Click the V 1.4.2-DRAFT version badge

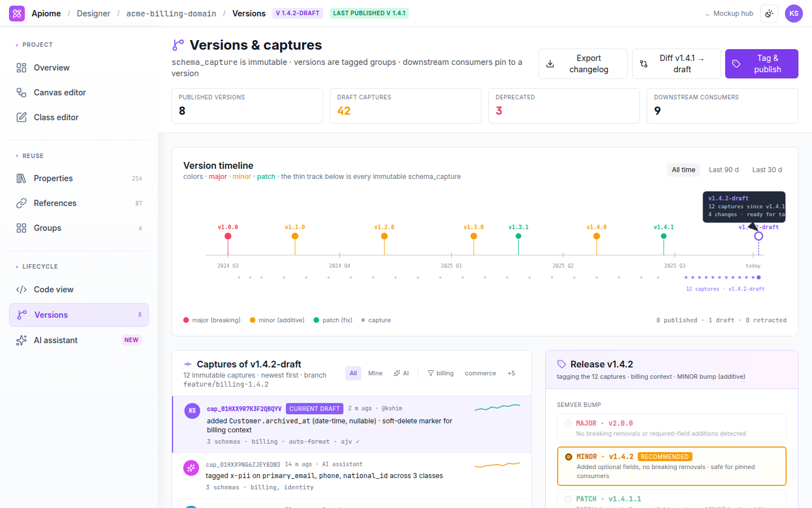tap(298, 13)
